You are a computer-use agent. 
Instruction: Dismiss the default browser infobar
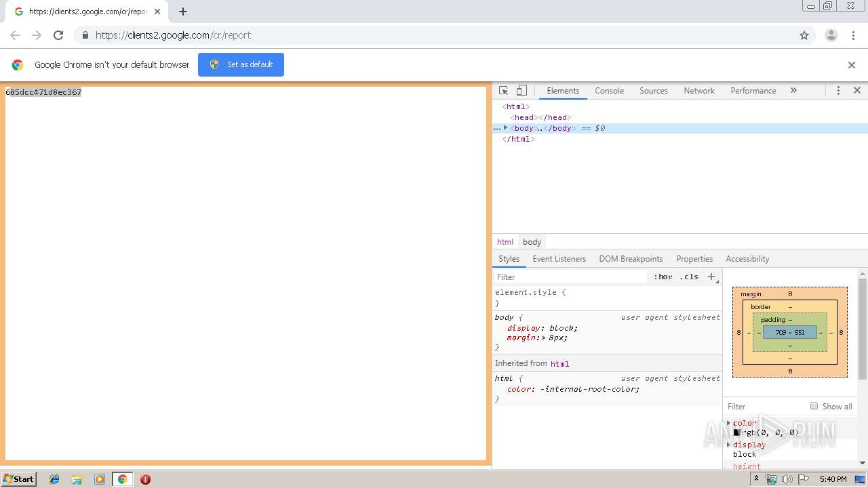[852, 65]
